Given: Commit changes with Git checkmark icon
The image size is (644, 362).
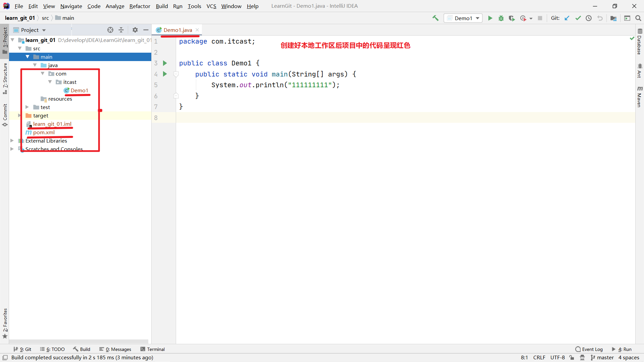Looking at the screenshot, I should point(578,18).
